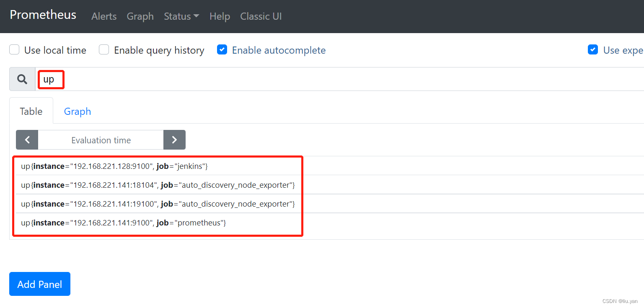The image size is (644, 308).
Task: Go to the Alerts page
Action: point(104,16)
